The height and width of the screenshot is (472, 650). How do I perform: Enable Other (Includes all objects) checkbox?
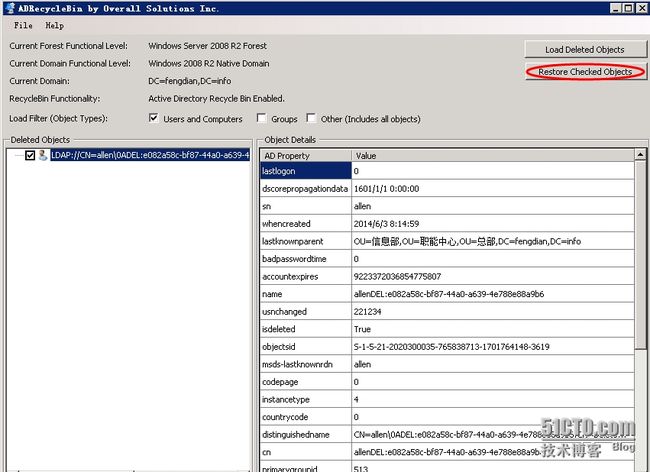[x=311, y=118]
